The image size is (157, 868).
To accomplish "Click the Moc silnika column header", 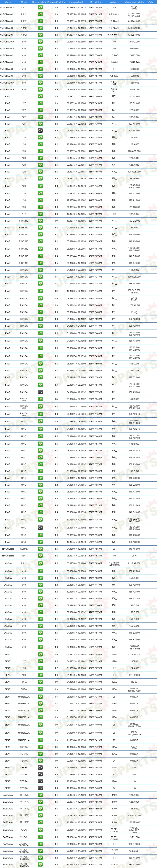I will [96, 2].
